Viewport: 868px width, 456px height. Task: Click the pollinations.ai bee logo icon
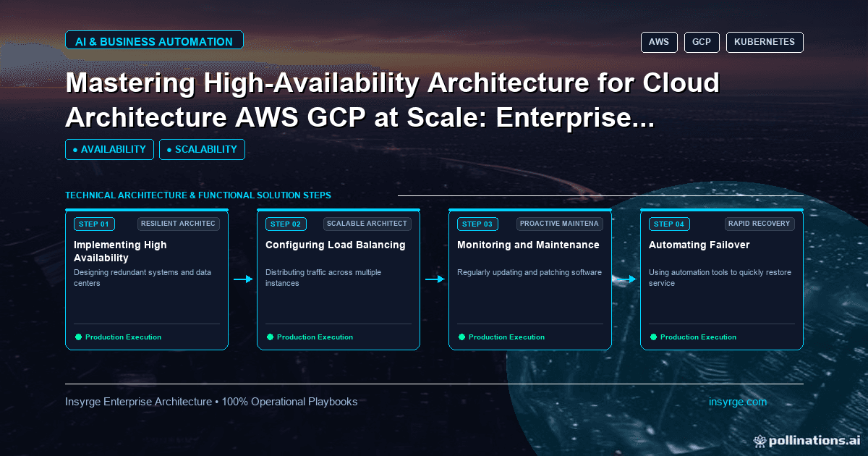759,440
